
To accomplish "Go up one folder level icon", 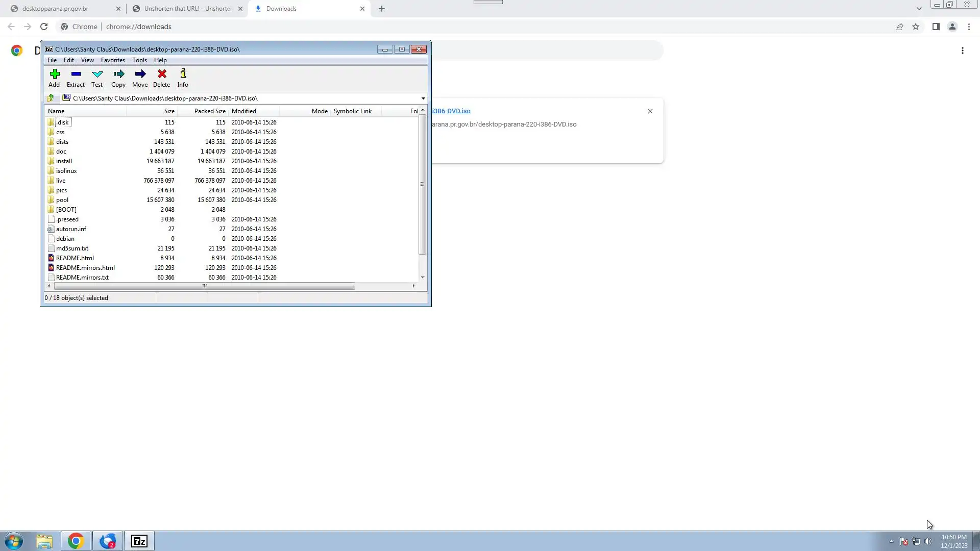I will point(51,98).
